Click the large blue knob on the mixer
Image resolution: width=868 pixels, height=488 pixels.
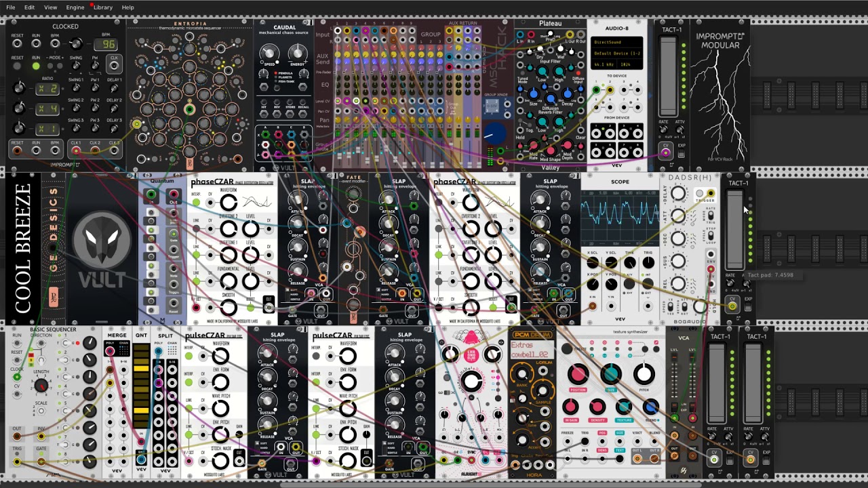coord(496,133)
